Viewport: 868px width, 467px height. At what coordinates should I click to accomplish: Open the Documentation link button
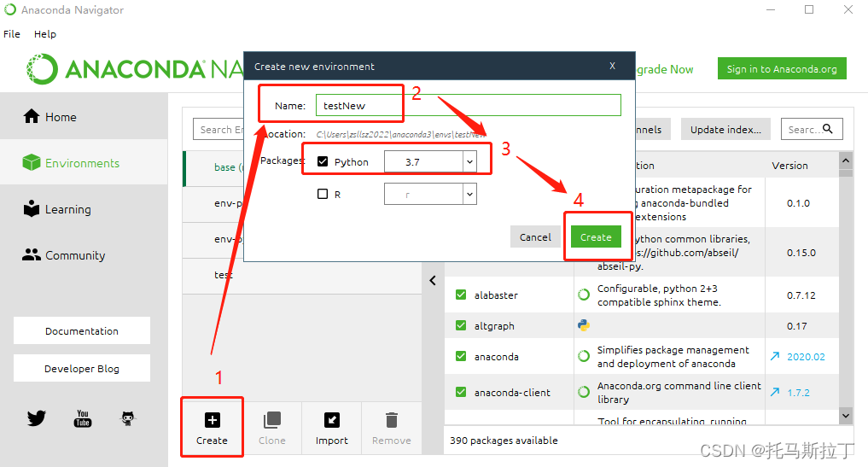coord(81,330)
